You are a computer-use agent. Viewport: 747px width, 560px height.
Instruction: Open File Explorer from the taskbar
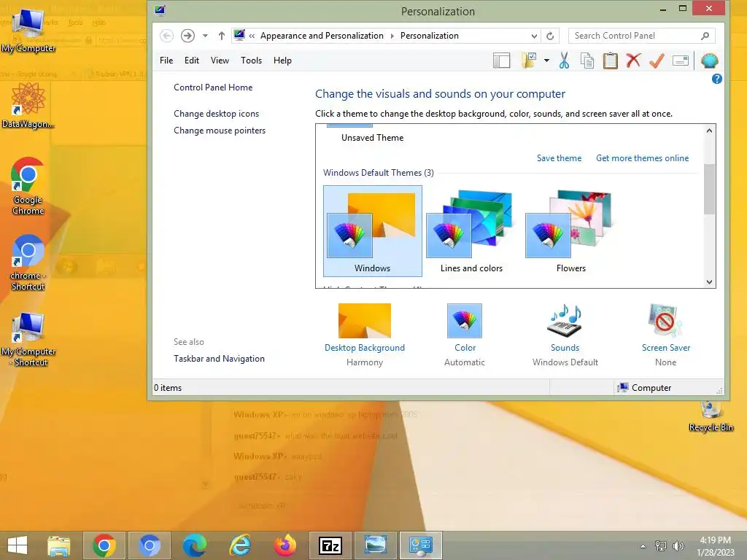coord(58,545)
